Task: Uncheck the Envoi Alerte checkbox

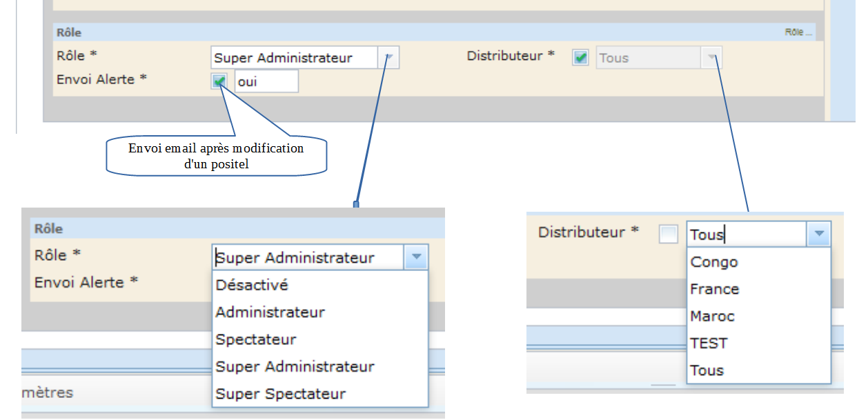Action: pos(220,81)
